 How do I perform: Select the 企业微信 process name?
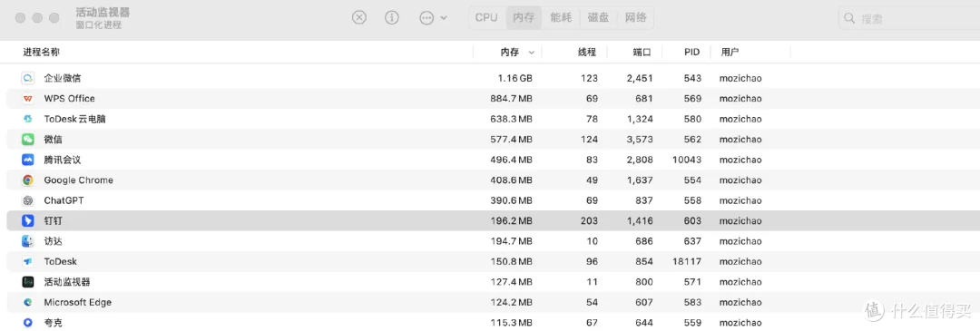coord(63,78)
